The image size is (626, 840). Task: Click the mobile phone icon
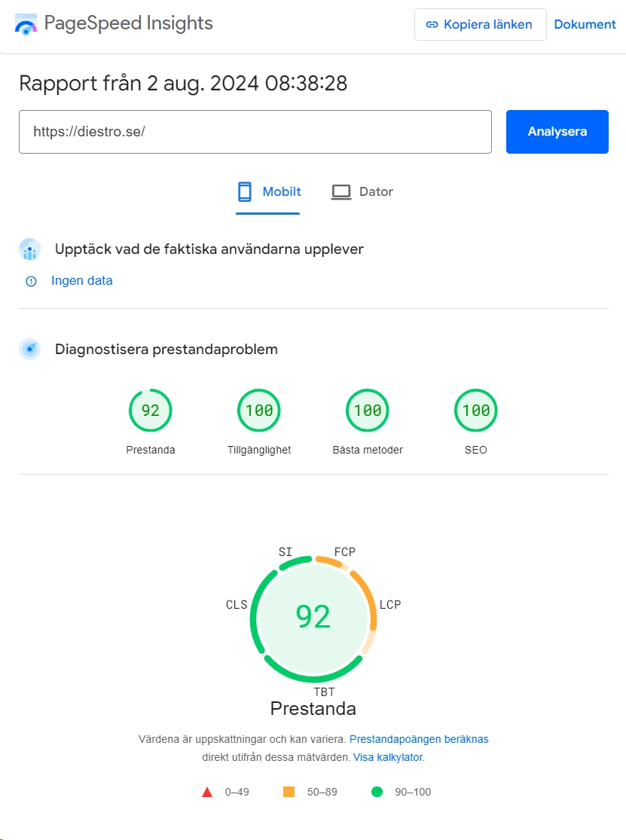point(245,192)
